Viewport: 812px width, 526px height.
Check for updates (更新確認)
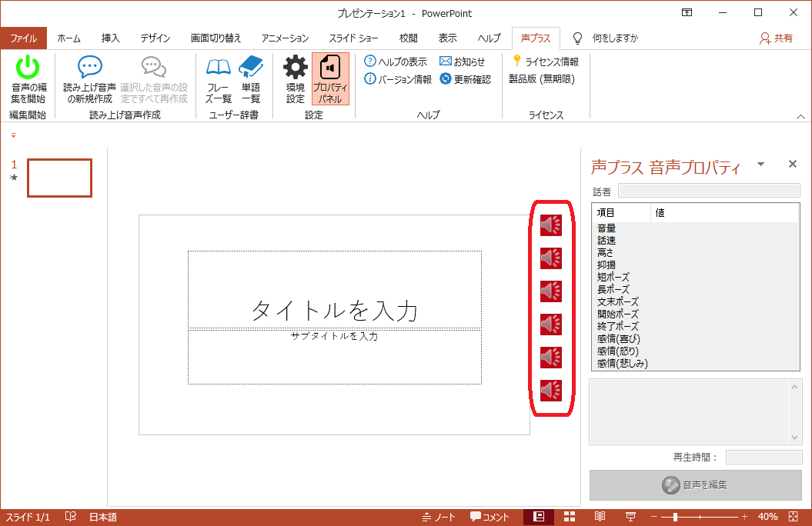(x=465, y=79)
